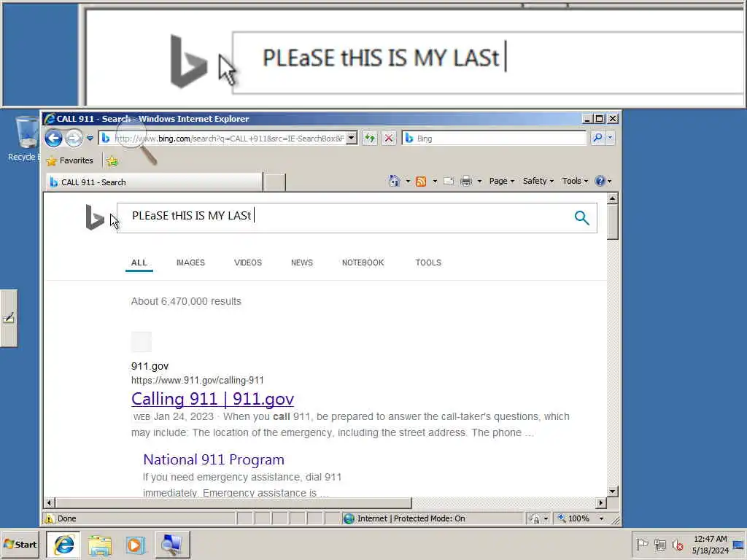Click the Action Center flag tray icon
Screen dimensions: 747x560
tap(642, 544)
